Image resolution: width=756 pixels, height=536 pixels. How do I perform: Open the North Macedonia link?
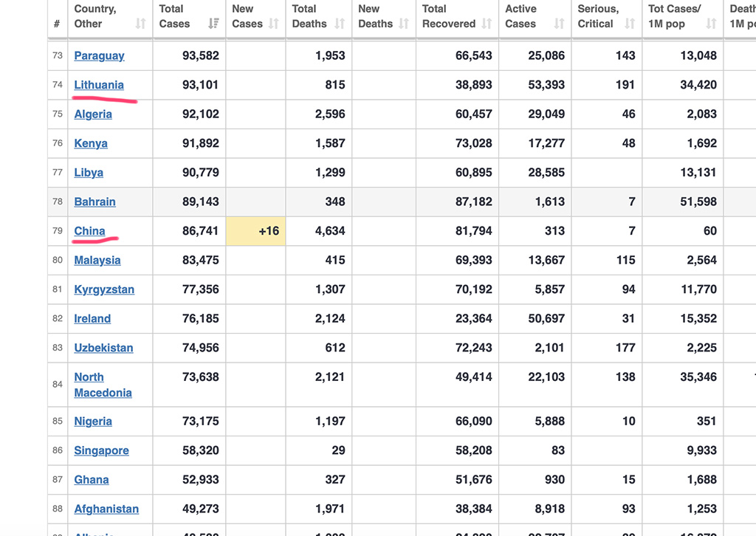(103, 385)
